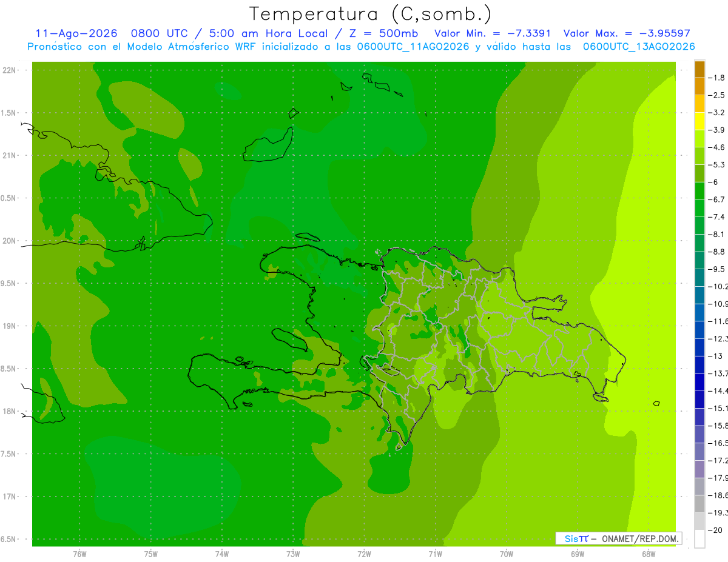Click the '68W' longitude label
This screenshot has height=562, width=728.
coord(649,554)
